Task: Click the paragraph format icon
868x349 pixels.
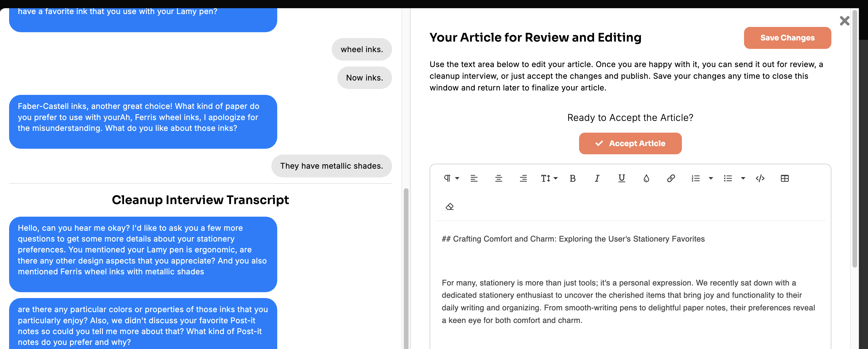Action: coord(447,178)
